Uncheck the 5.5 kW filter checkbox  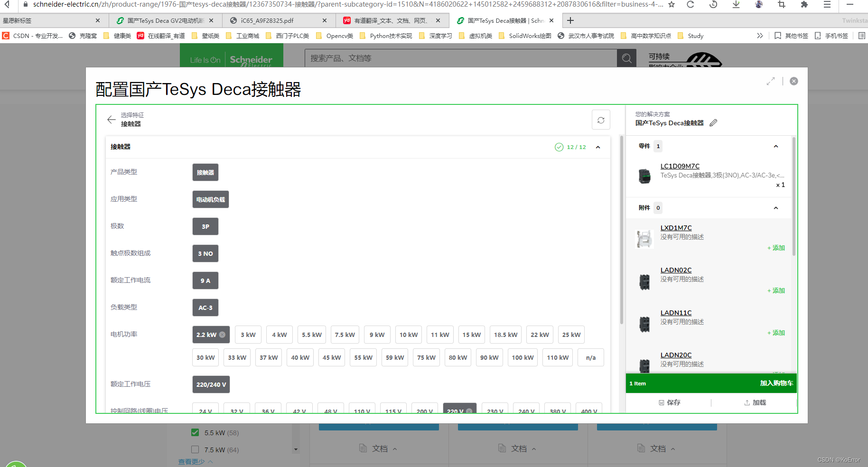click(x=195, y=432)
